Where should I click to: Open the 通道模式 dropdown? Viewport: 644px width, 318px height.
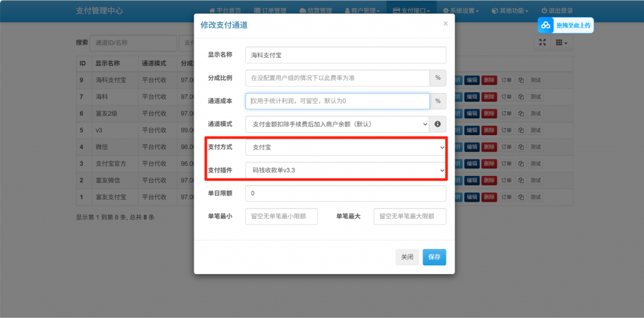pos(336,124)
